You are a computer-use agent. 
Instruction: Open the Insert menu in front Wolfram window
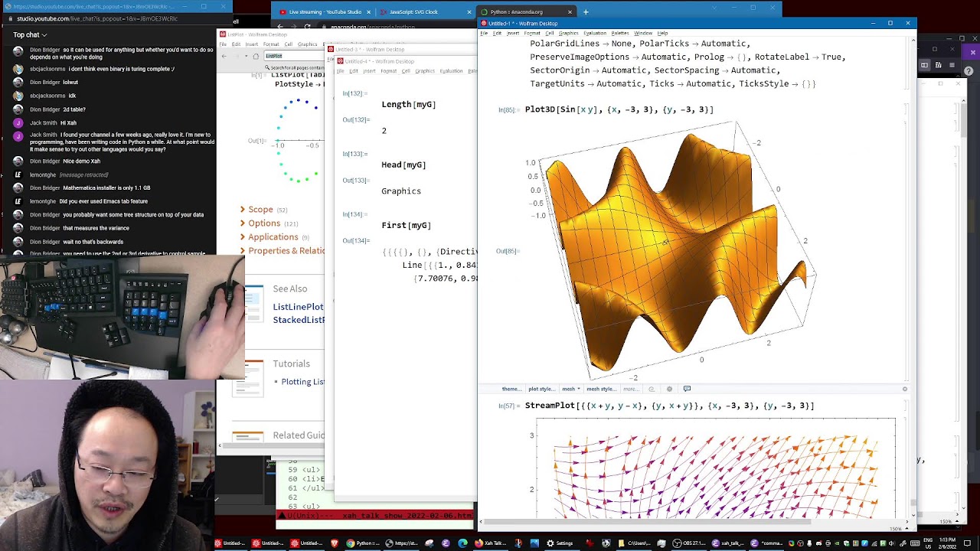point(513,33)
